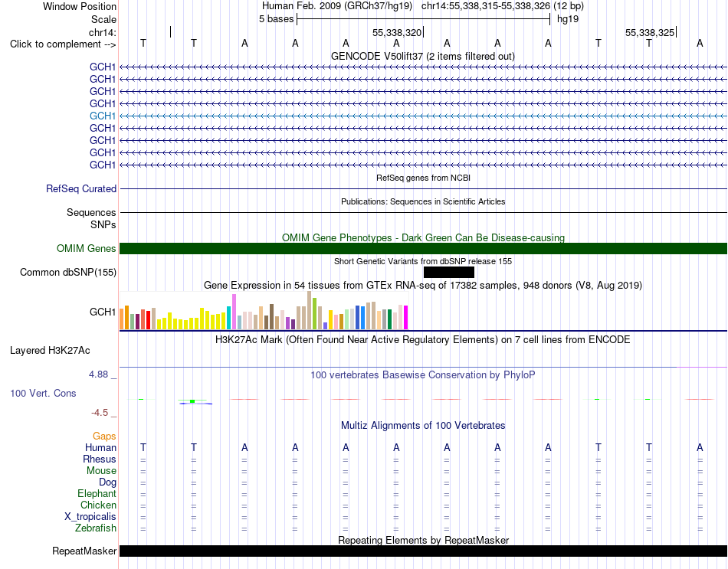Select the X_tropicalis species label
This screenshot has width=728, height=569.
tap(90, 517)
